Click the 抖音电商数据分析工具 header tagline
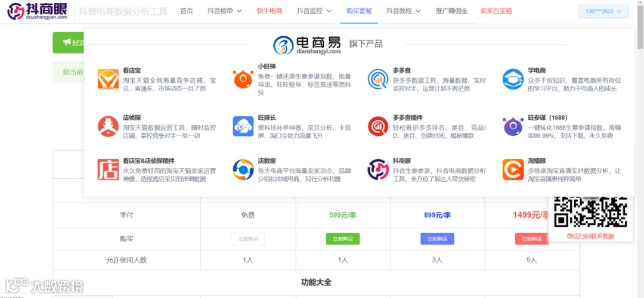The height and width of the screenshot is (298, 644). click(123, 11)
